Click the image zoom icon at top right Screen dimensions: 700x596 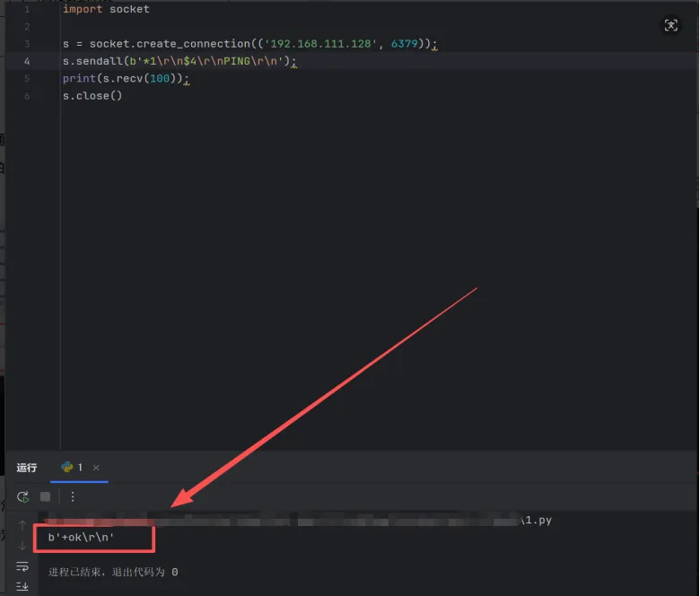tap(670, 25)
